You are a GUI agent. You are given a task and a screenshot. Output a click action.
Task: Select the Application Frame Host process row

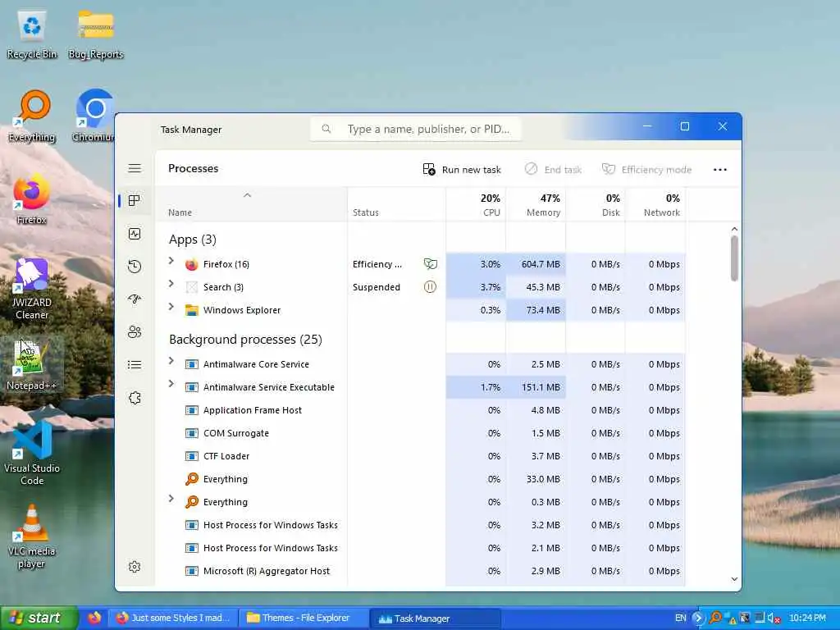[x=421, y=410]
